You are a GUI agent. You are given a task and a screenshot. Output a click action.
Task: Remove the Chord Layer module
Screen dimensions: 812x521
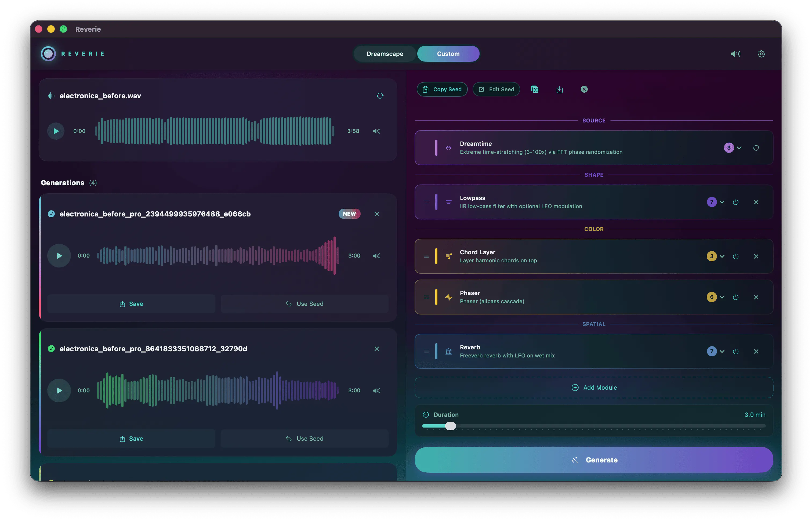click(756, 256)
